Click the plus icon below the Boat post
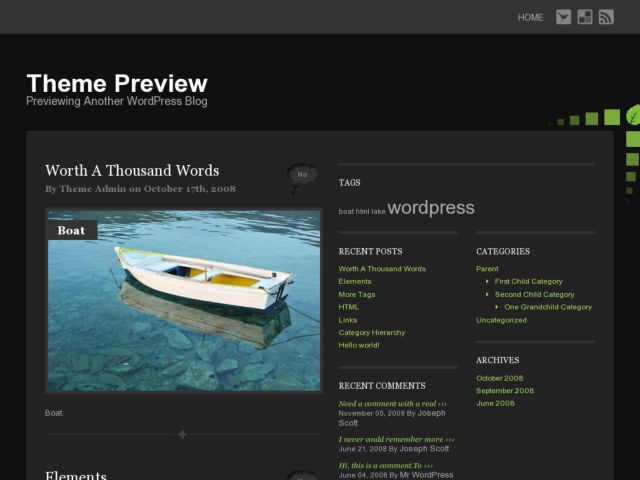640x480 pixels. (182, 434)
